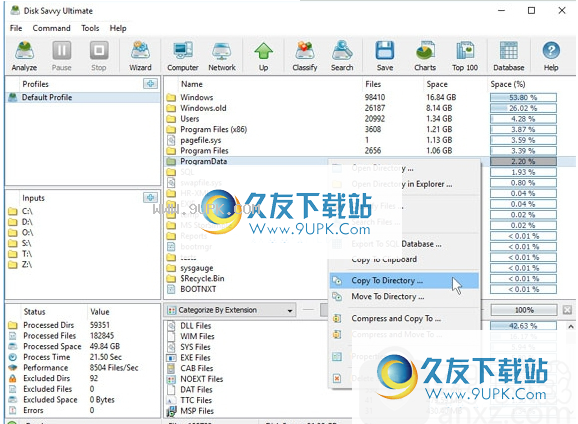
Task: Select WIM Files category
Action: tap(197, 336)
